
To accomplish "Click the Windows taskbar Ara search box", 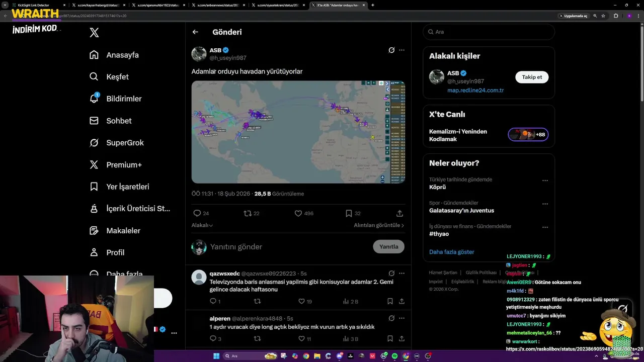I will tap(250, 356).
